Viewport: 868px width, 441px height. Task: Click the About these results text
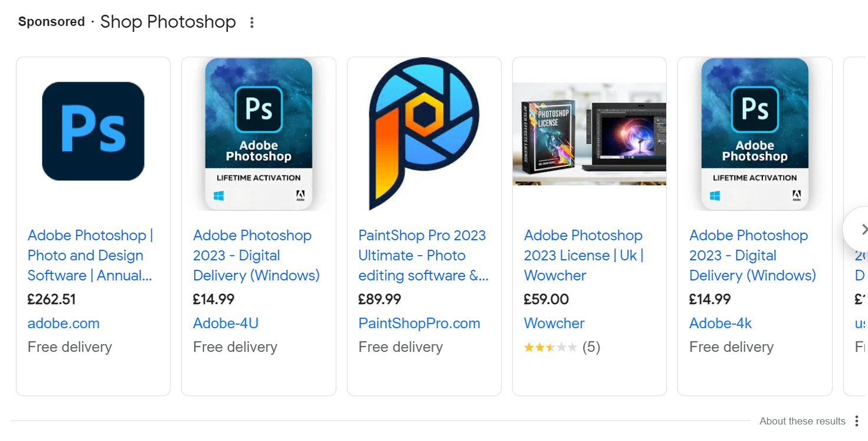(803, 421)
